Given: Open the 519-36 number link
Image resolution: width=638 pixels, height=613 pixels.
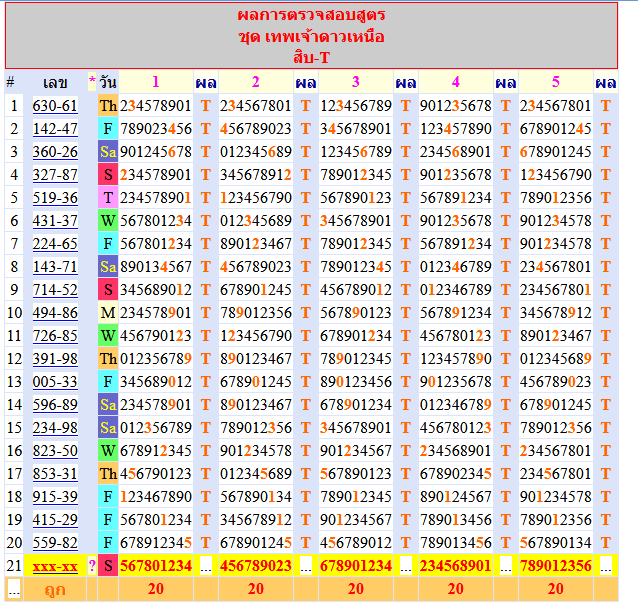Looking at the screenshot, I should pyautogui.click(x=54, y=198).
